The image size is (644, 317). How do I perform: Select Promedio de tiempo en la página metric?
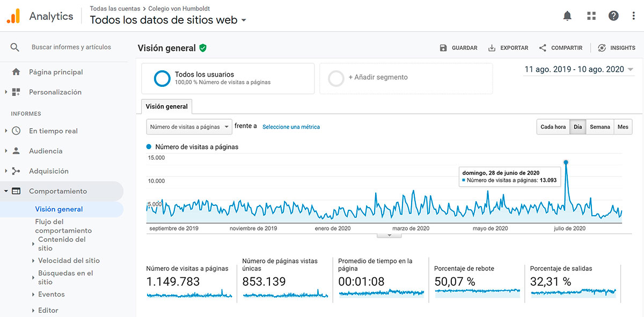(381, 277)
